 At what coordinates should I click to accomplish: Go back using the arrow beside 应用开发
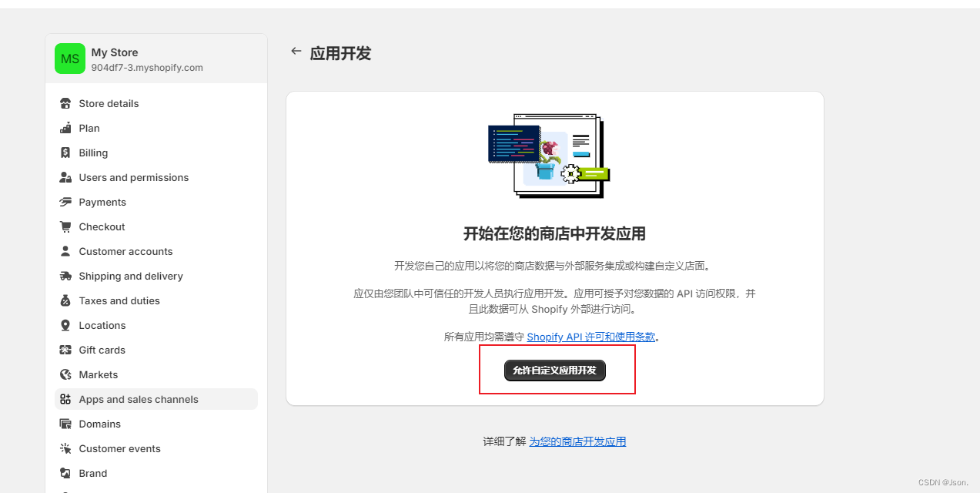coord(296,52)
